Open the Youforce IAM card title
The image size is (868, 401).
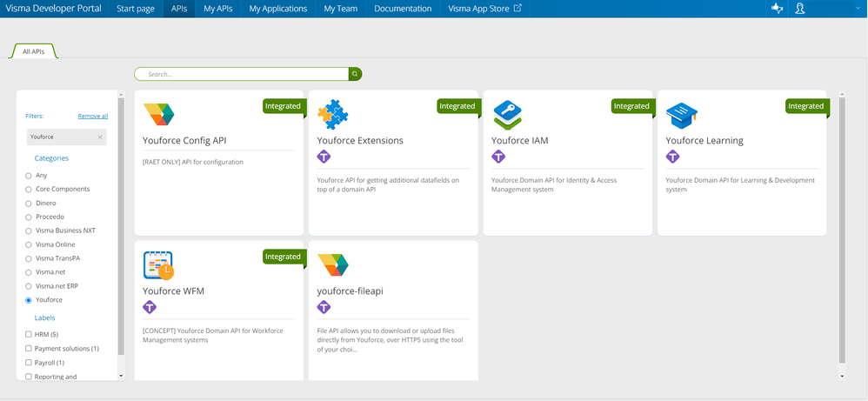pos(520,141)
